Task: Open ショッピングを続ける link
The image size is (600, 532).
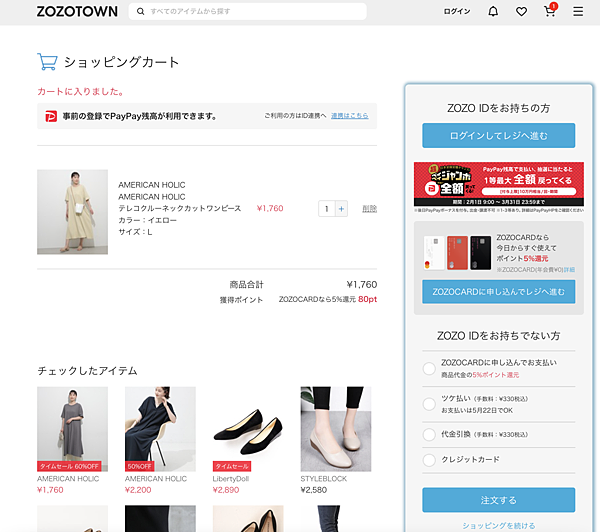Action: click(x=499, y=525)
